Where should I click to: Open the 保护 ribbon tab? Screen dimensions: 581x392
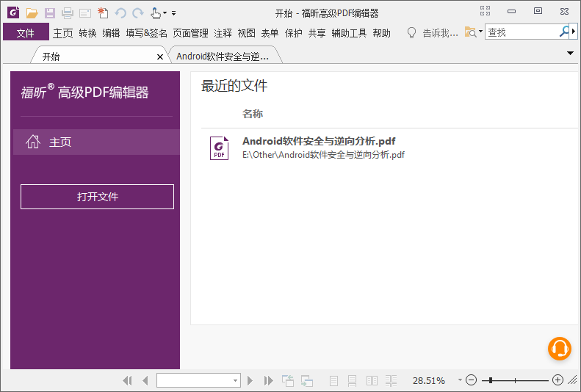click(294, 33)
